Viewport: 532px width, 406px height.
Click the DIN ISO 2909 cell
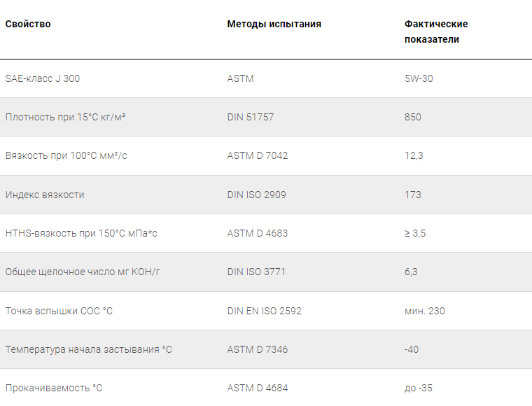pyautogui.click(x=256, y=195)
